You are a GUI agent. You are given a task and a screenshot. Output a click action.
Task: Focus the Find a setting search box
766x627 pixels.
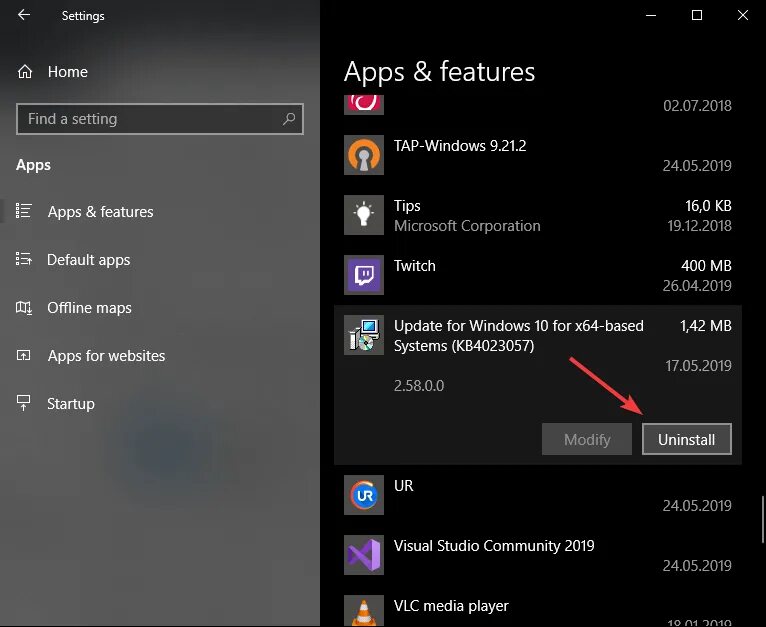[160, 119]
